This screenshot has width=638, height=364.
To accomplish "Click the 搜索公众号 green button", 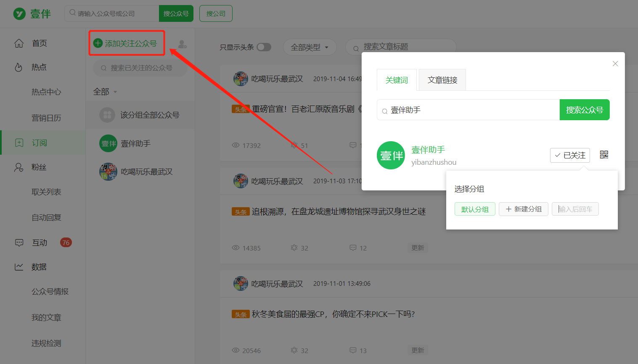I will coord(584,109).
